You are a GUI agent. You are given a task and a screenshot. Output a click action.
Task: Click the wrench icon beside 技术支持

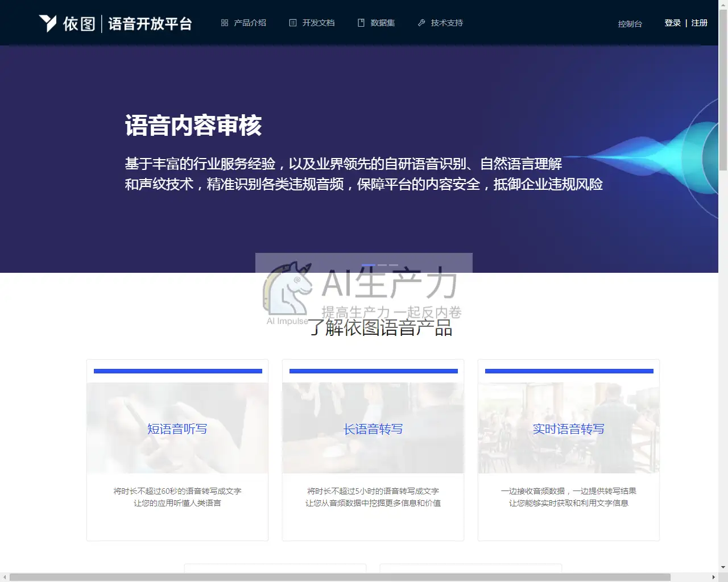421,23
